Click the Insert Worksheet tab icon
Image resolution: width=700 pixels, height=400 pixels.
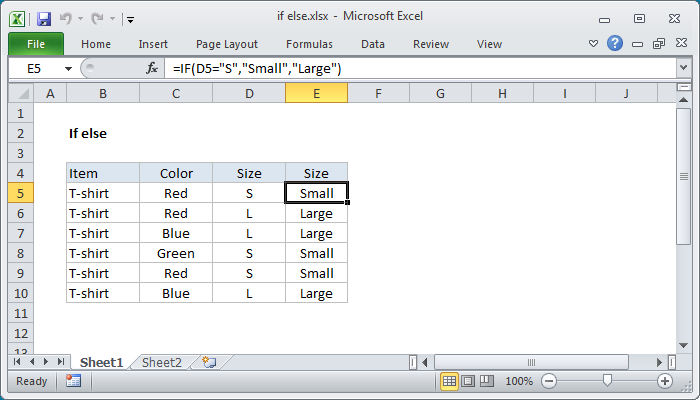[209, 362]
